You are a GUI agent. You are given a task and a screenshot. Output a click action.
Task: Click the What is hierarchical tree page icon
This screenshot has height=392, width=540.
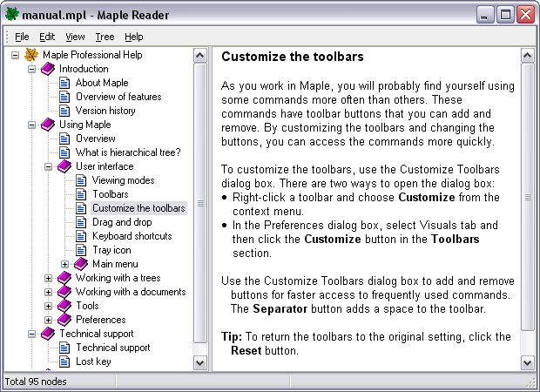(x=64, y=152)
